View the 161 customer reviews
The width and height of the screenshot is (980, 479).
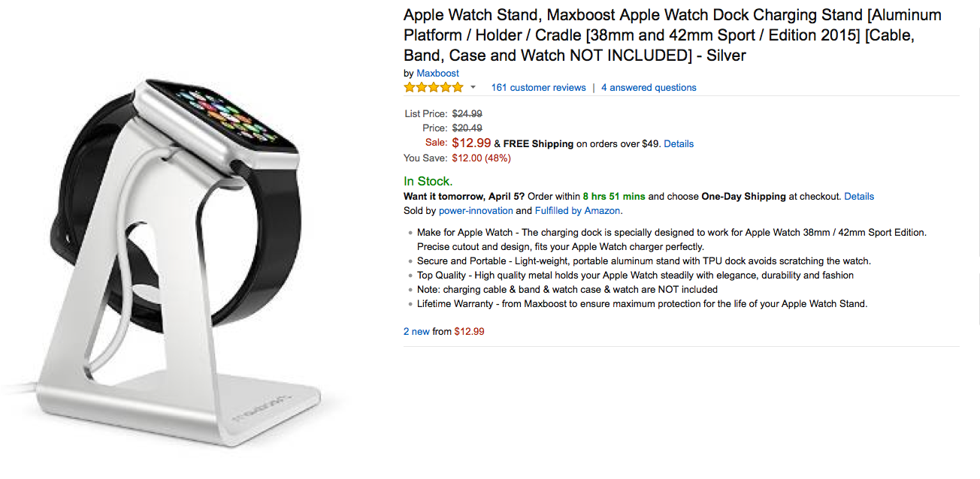point(538,88)
